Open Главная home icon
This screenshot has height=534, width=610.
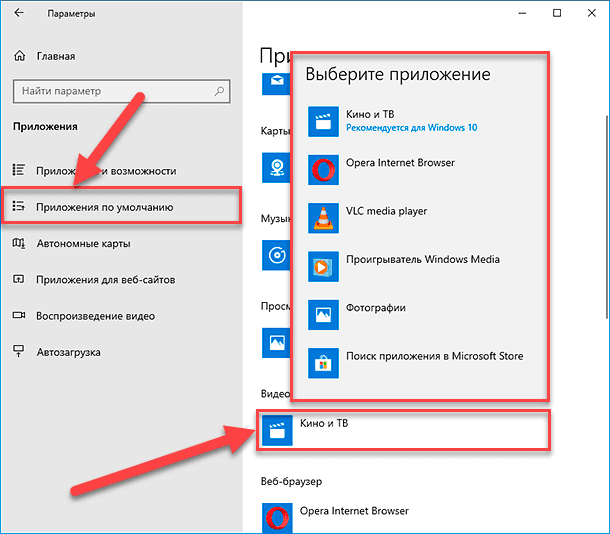click(19, 56)
